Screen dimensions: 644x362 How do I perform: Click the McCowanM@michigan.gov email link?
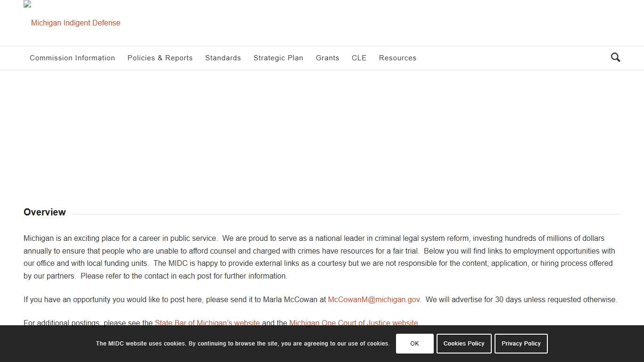pyautogui.click(x=373, y=300)
